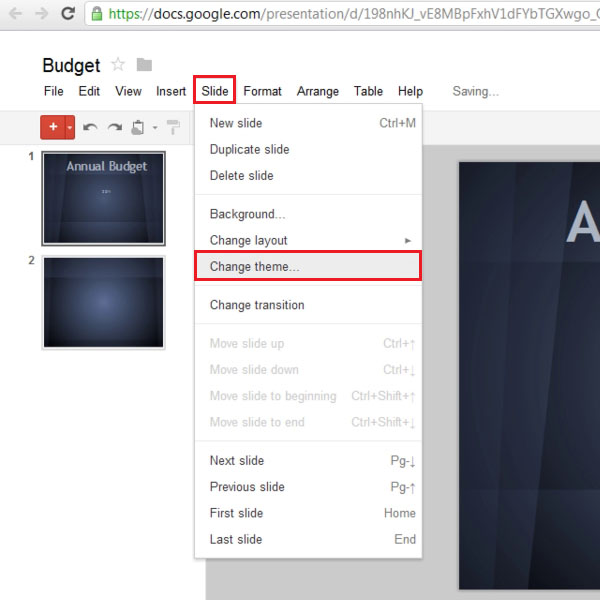600x600 pixels.
Task: Open the new slide layout dropdown arrow
Action: coord(70,127)
